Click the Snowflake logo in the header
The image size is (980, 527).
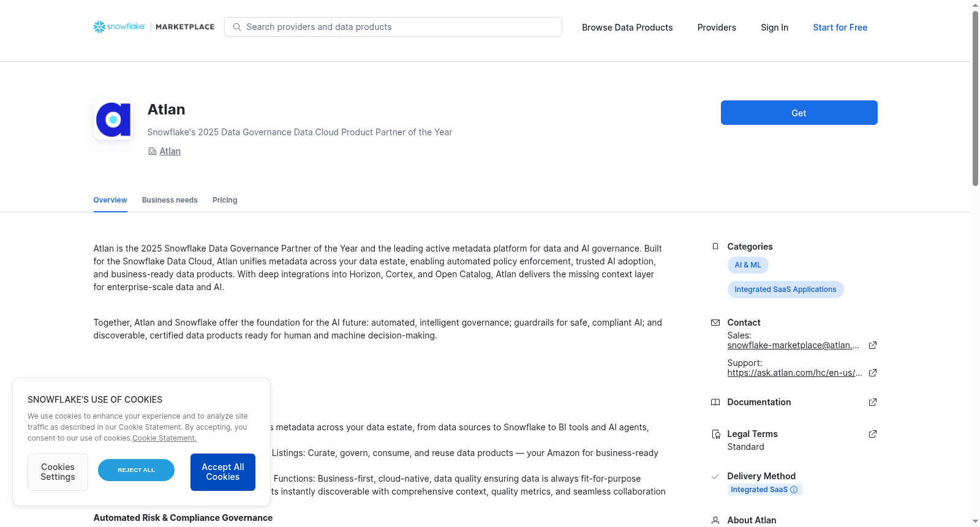pyautogui.click(x=119, y=27)
